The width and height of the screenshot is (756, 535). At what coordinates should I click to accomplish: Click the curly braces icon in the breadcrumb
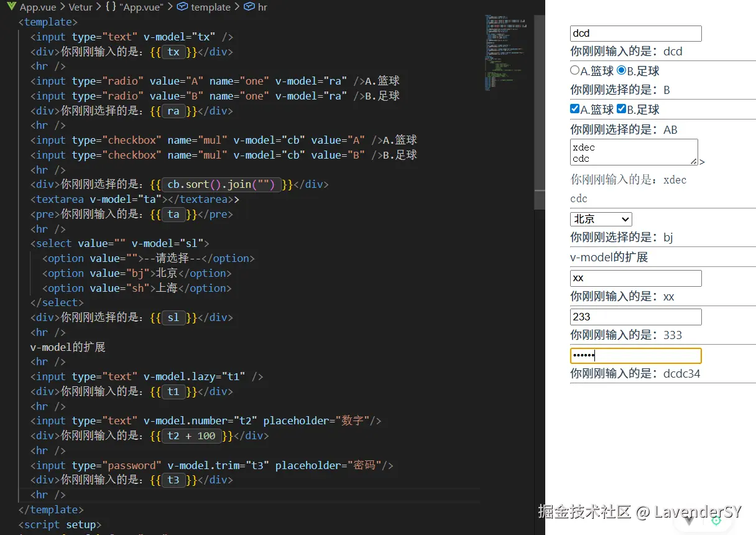[x=110, y=7]
